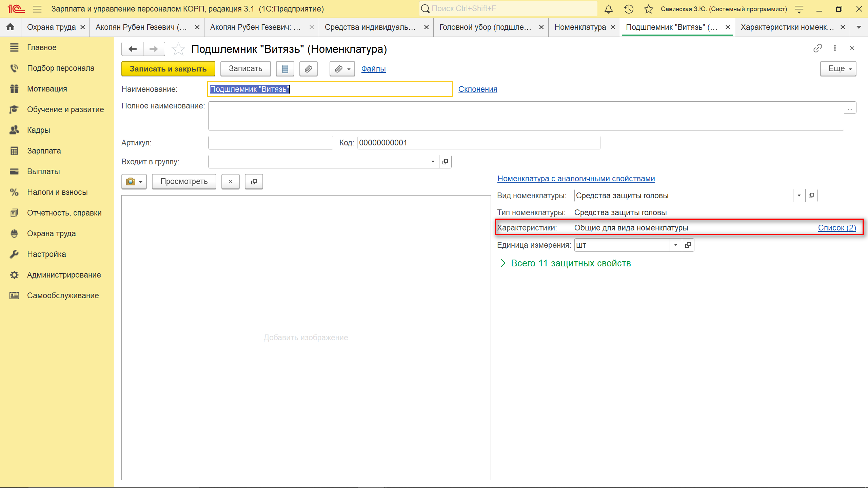Viewport: 868px width, 488px height.
Task: Click the paperclip attach file icon
Action: coord(308,69)
